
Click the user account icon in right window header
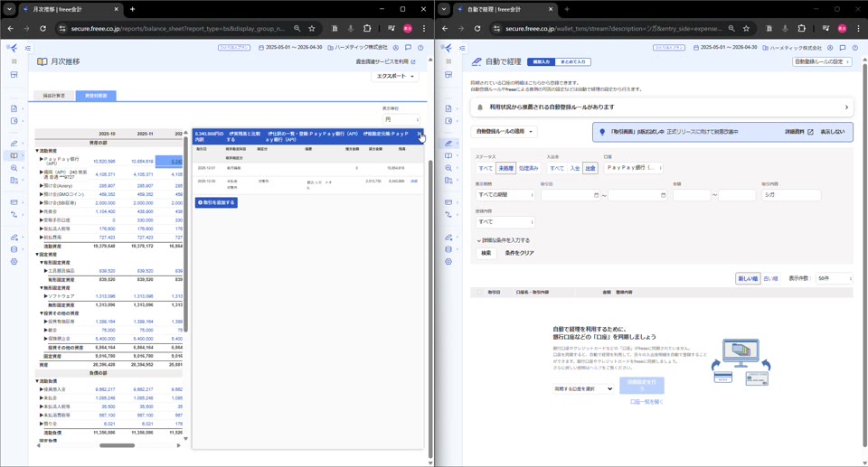pyautogui.click(x=830, y=48)
